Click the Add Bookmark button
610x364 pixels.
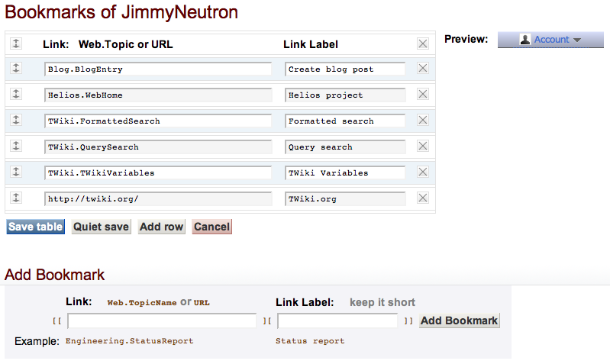click(x=459, y=321)
